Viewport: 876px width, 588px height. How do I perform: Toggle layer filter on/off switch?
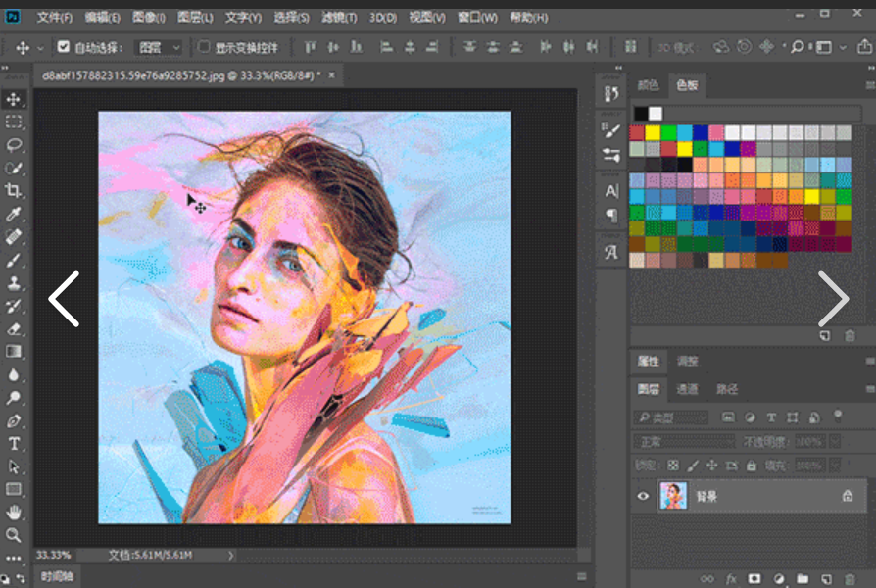(838, 416)
